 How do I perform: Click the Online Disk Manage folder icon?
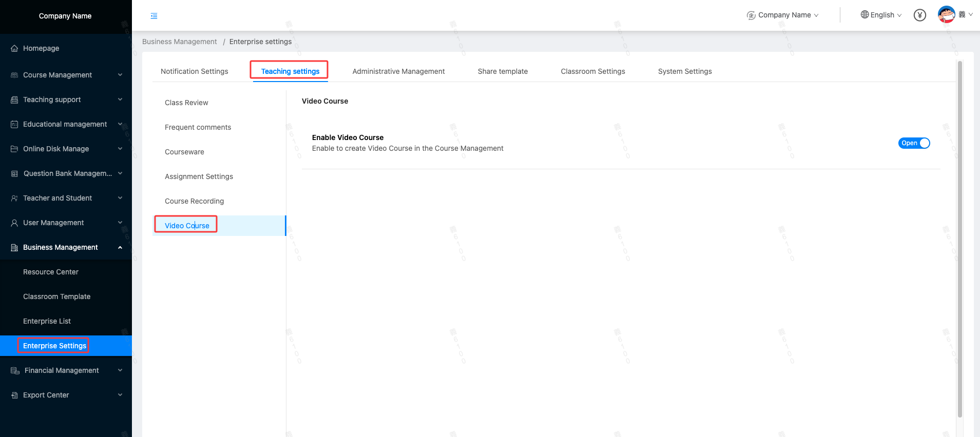(x=14, y=149)
